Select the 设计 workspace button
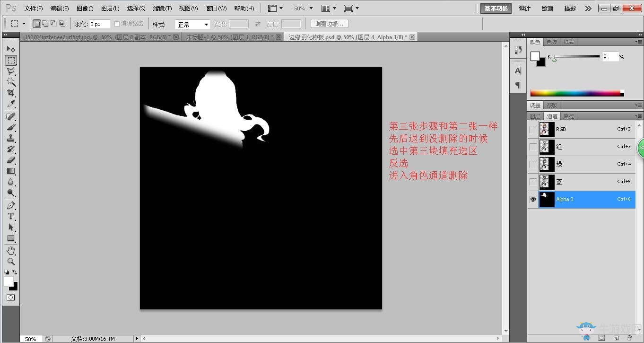Viewport: 644px width, 343px height. [x=525, y=9]
